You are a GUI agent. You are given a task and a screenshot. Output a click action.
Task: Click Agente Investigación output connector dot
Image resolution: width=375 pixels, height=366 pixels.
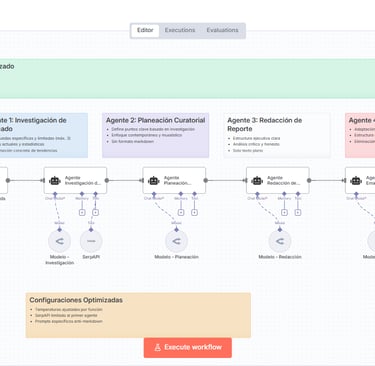pyautogui.click(x=107, y=180)
